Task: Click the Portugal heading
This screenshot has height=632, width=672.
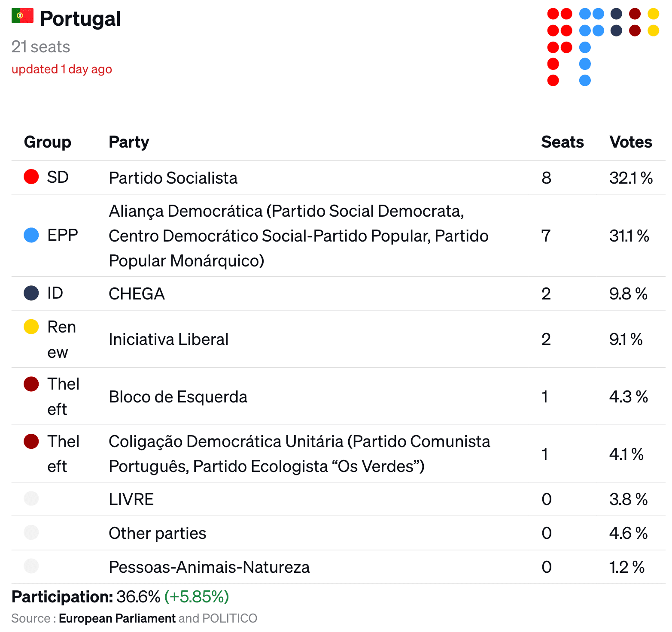Action: [80, 19]
